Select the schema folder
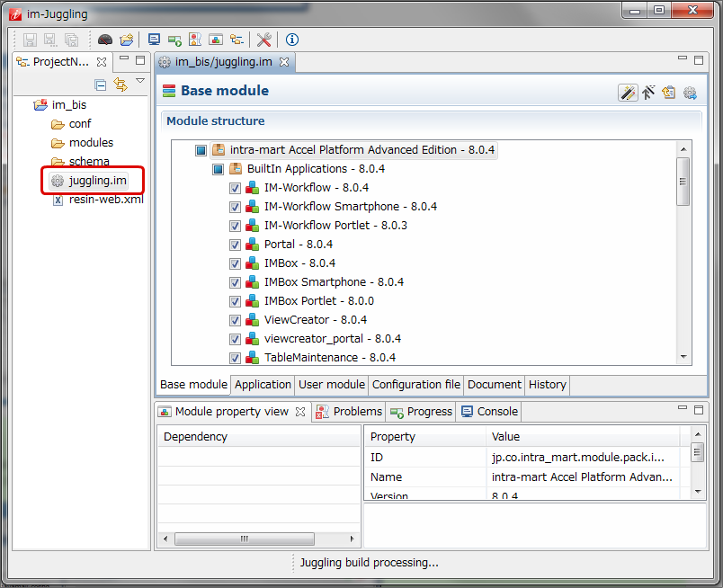723x588 pixels. (x=89, y=162)
